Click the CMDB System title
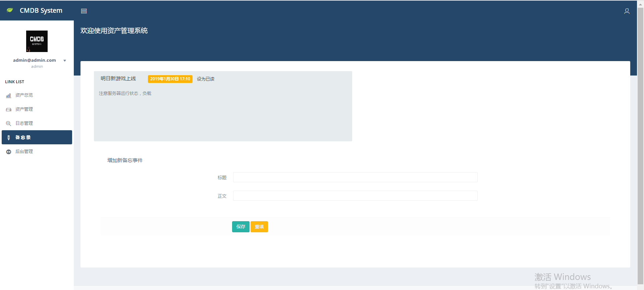The image size is (644, 290). [41, 10]
